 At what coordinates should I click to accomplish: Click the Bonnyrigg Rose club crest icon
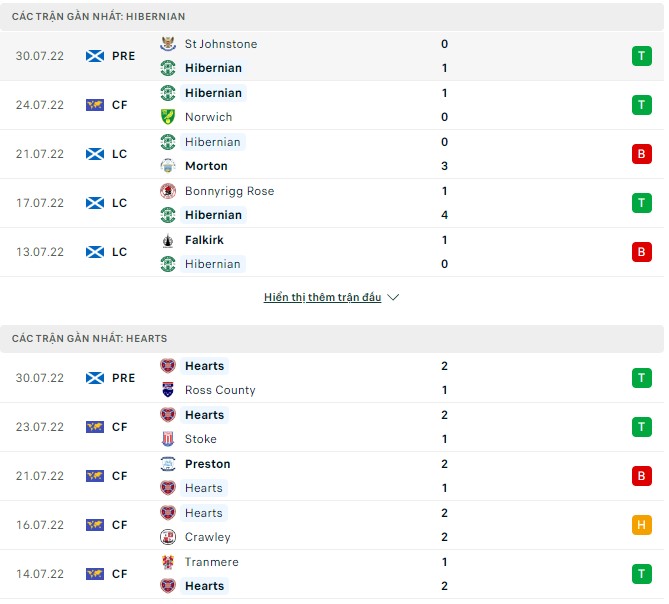point(168,191)
